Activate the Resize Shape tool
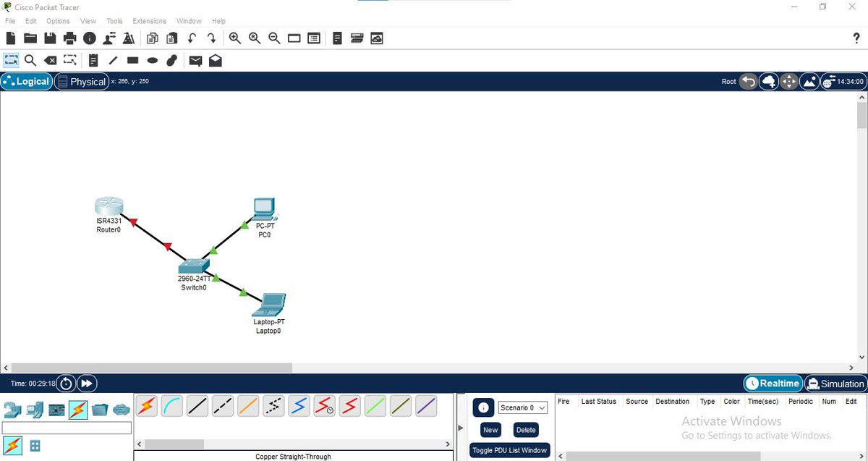868x461 pixels. (69, 60)
